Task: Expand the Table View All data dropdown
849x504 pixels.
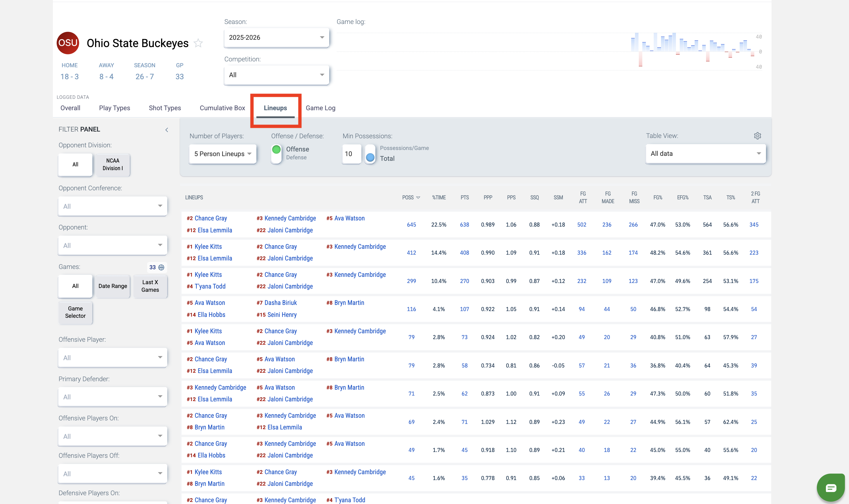Action: (705, 154)
